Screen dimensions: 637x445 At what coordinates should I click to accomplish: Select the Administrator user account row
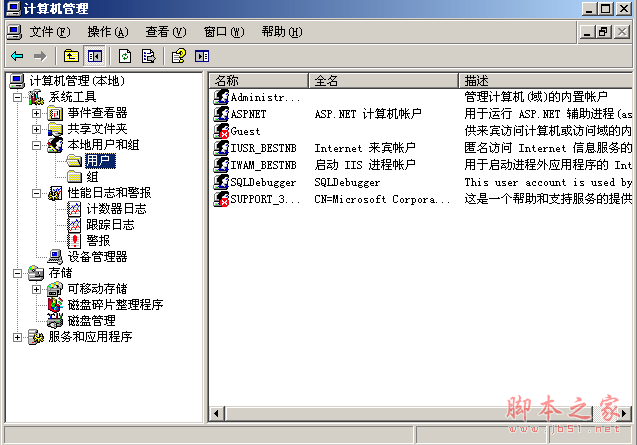264,98
